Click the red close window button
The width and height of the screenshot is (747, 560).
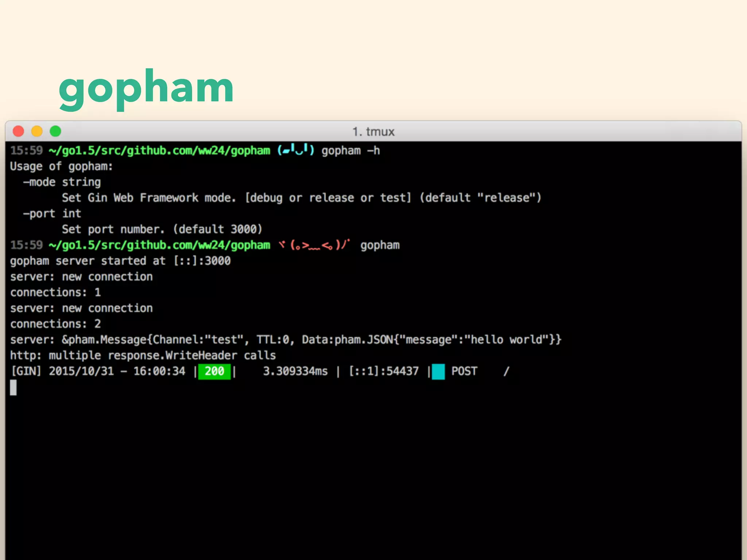point(18,131)
